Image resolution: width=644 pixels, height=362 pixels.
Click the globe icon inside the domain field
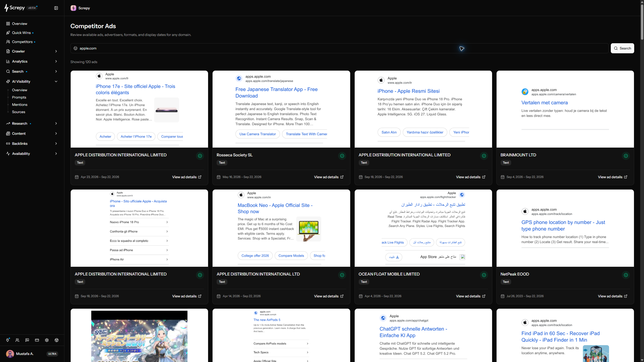click(x=75, y=48)
